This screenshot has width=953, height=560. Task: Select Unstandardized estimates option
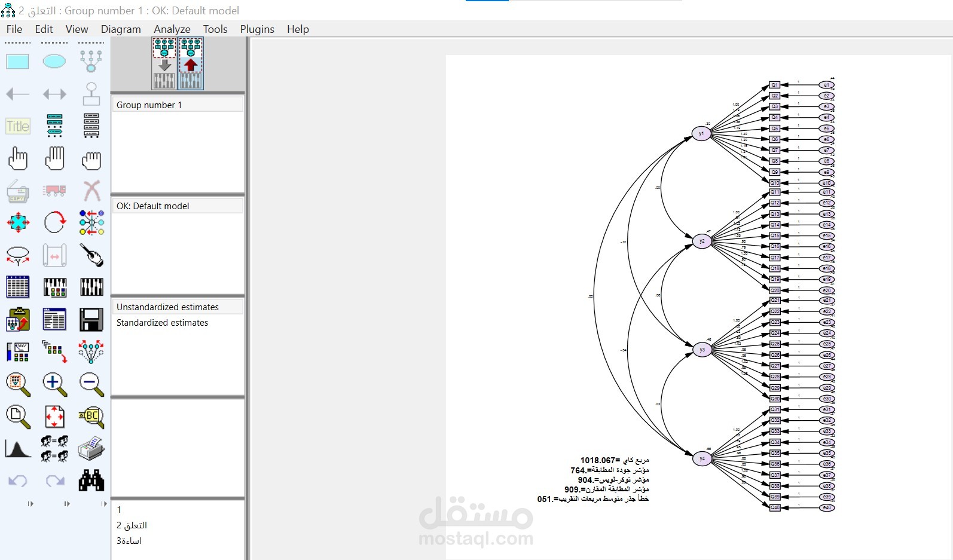(x=178, y=307)
